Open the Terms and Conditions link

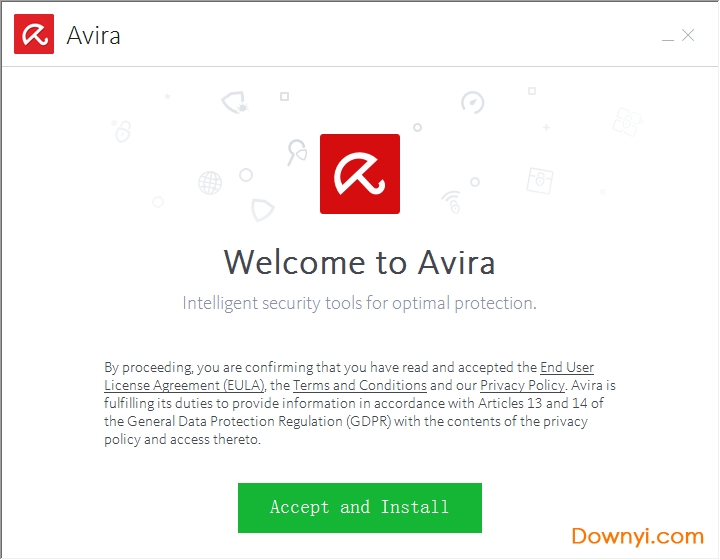tap(360, 385)
